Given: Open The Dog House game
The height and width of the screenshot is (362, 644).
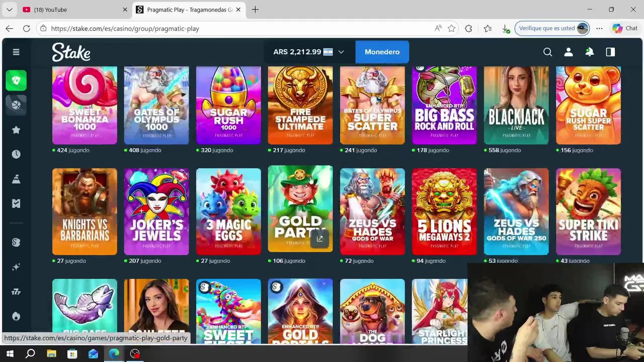Looking at the screenshot, I should (372, 312).
